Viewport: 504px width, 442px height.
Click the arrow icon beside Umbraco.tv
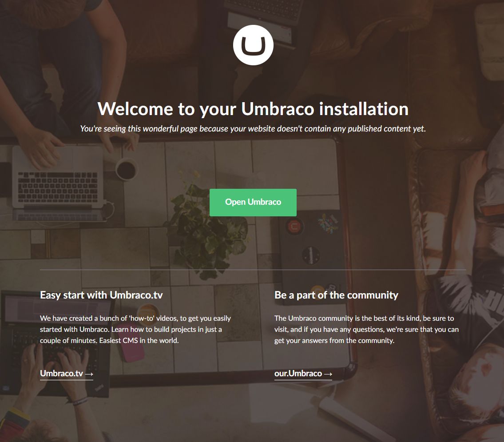[89, 374]
